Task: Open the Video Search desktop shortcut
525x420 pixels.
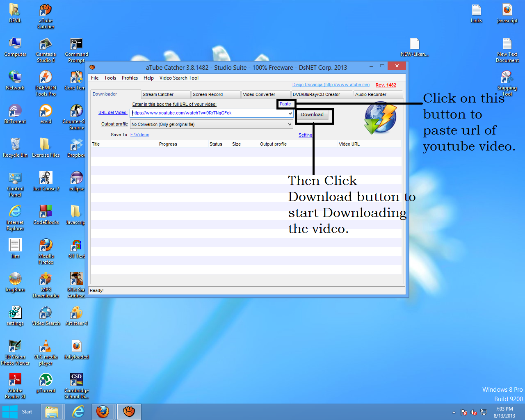Action: coord(46,316)
